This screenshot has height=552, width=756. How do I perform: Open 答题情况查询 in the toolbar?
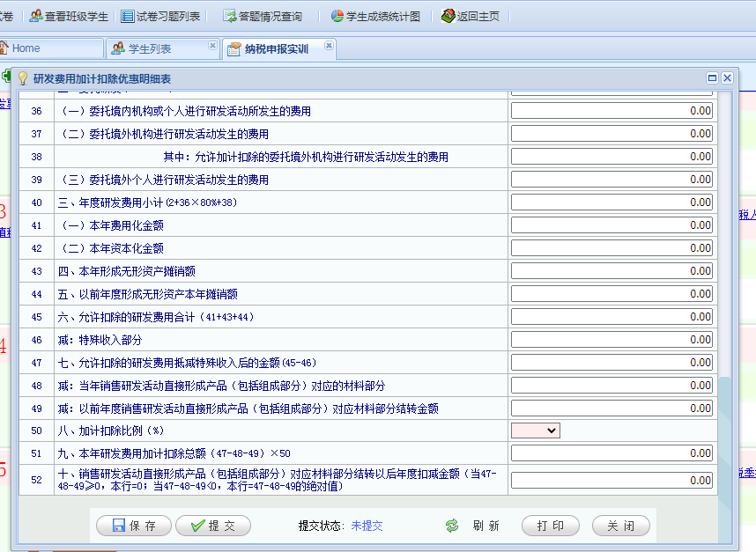point(230,16)
